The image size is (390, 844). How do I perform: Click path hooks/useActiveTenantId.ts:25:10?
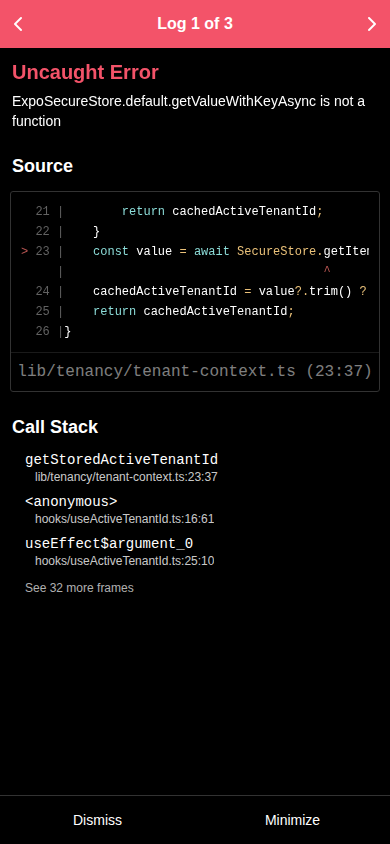125,561
